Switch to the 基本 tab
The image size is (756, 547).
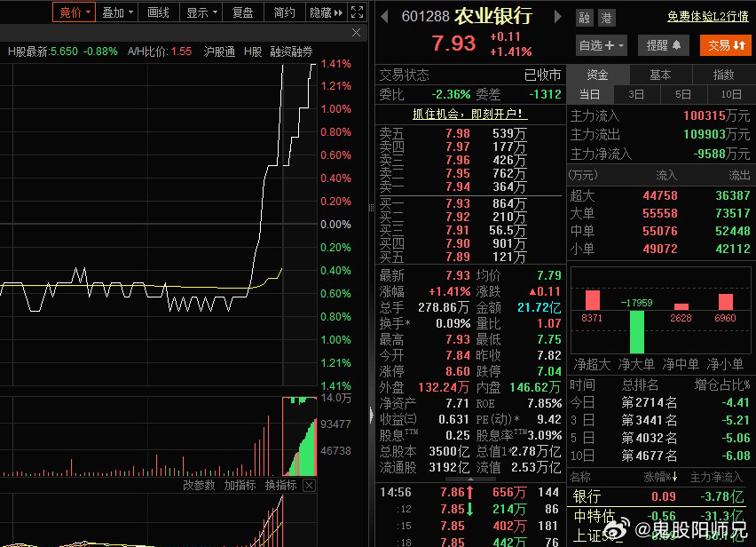660,75
